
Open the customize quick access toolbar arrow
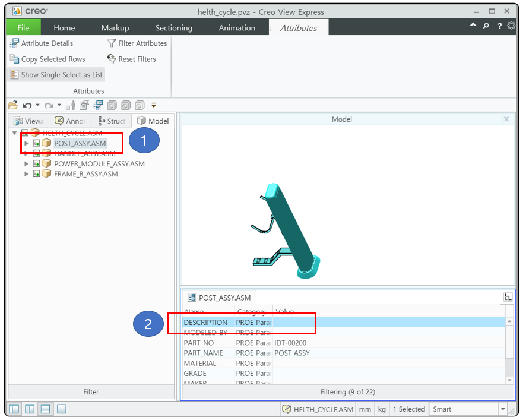154,105
